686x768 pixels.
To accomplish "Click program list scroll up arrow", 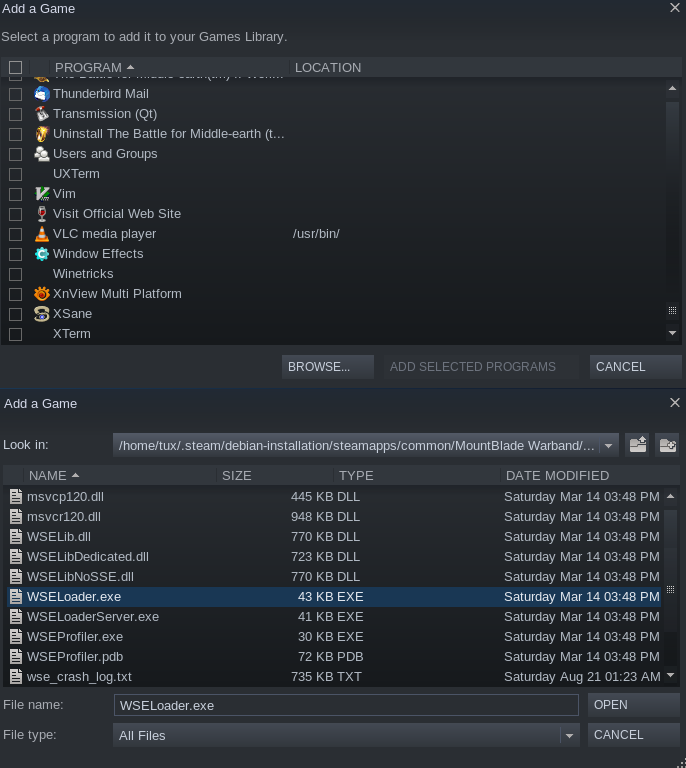I will pos(672,89).
